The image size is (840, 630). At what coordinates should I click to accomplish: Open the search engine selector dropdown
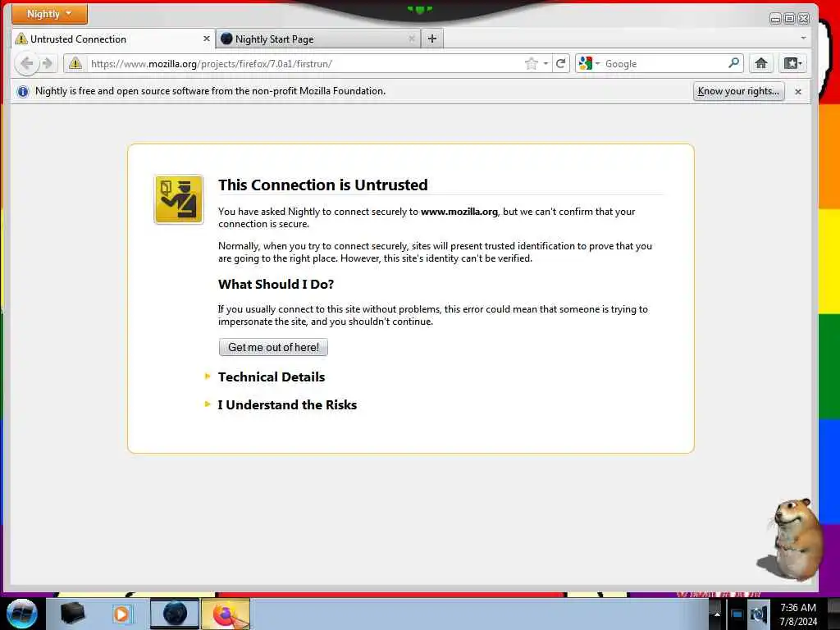coord(589,64)
